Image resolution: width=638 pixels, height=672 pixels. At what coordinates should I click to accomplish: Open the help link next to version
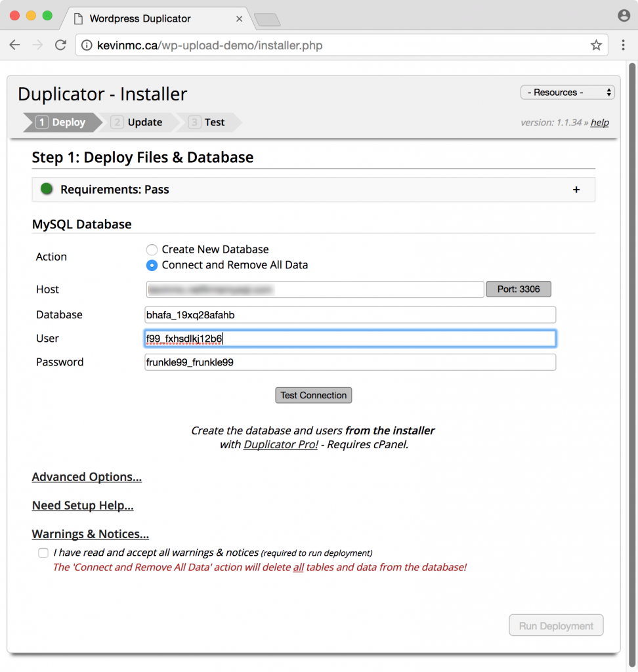599,123
